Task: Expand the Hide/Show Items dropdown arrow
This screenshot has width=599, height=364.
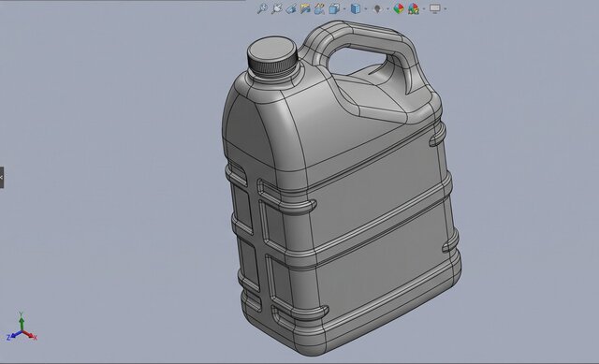Action: click(x=387, y=8)
